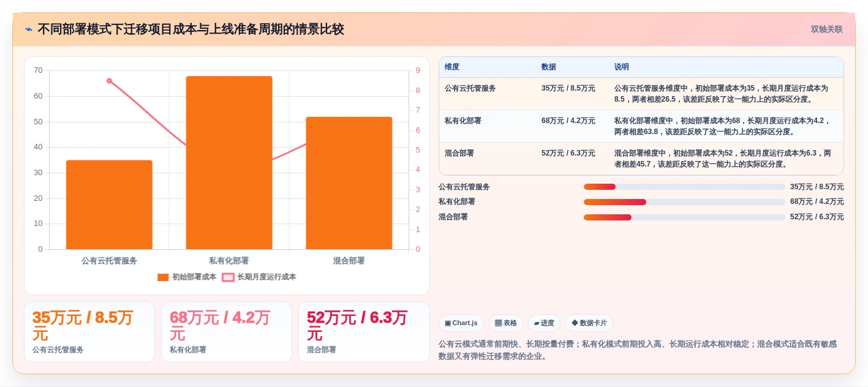The width and height of the screenshot is (868, 387).
Task: Click the description text for 私有化部署 row
Action: tap(723, 126)
